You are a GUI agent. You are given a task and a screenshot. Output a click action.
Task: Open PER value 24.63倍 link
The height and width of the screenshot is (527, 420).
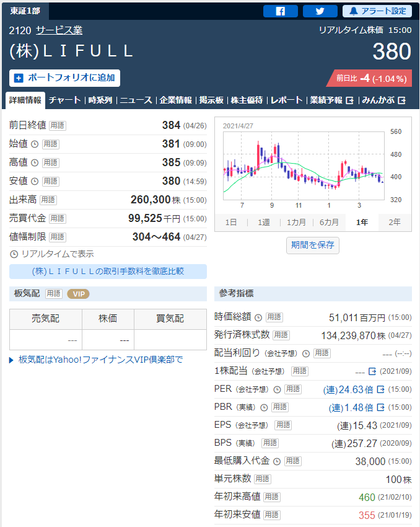pos(354,390)
